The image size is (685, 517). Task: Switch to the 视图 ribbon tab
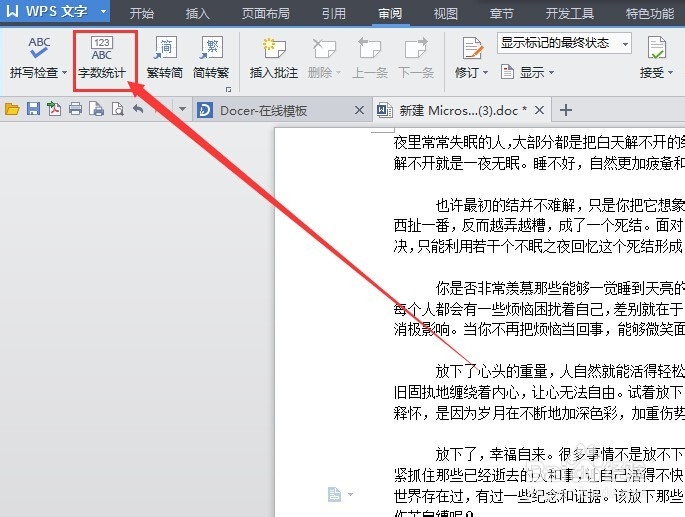[x=446, y=14]
